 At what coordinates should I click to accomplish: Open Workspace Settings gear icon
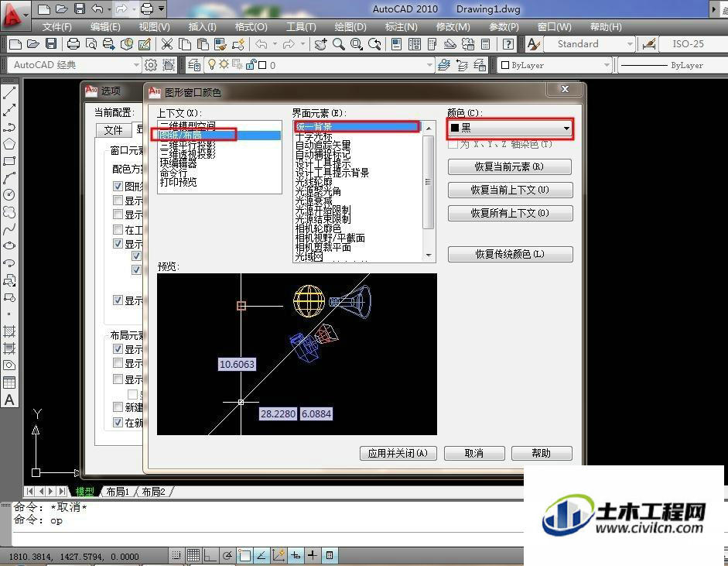point(150,65)
